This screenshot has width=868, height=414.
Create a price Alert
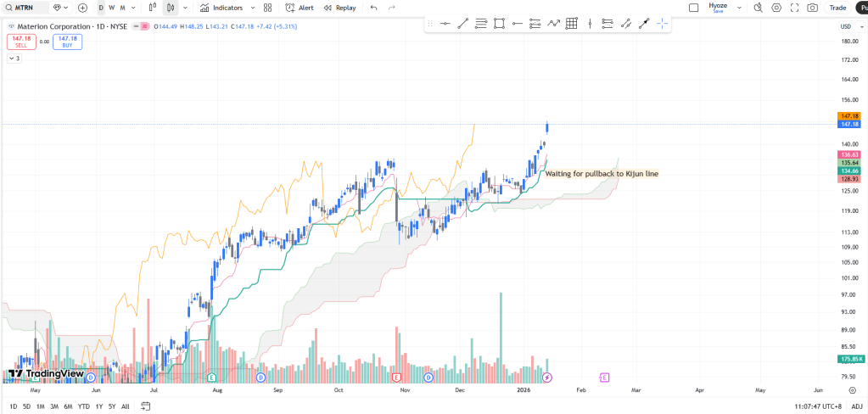(300, 8)
